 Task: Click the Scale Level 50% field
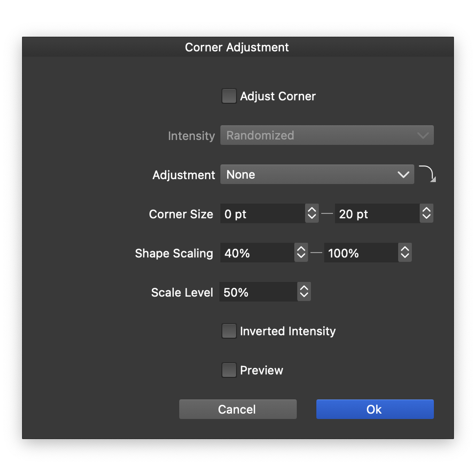(x=258, y=292)
